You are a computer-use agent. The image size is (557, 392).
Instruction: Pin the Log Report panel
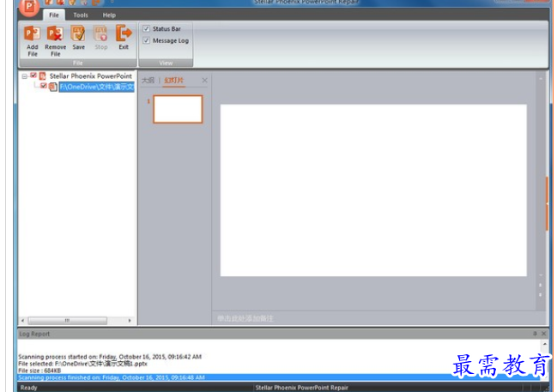535,334
